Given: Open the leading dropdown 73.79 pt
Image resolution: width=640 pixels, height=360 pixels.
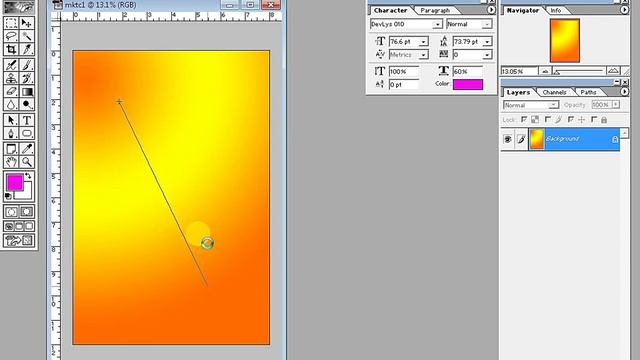Looking at the screenshot, I should (487, 42).
